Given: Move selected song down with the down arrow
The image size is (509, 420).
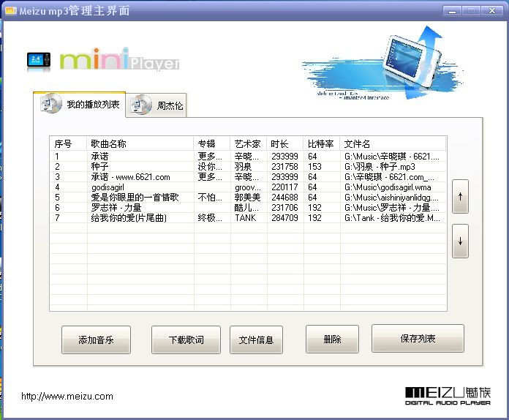Looking at the screenshot, I should (x=460, y=241).
